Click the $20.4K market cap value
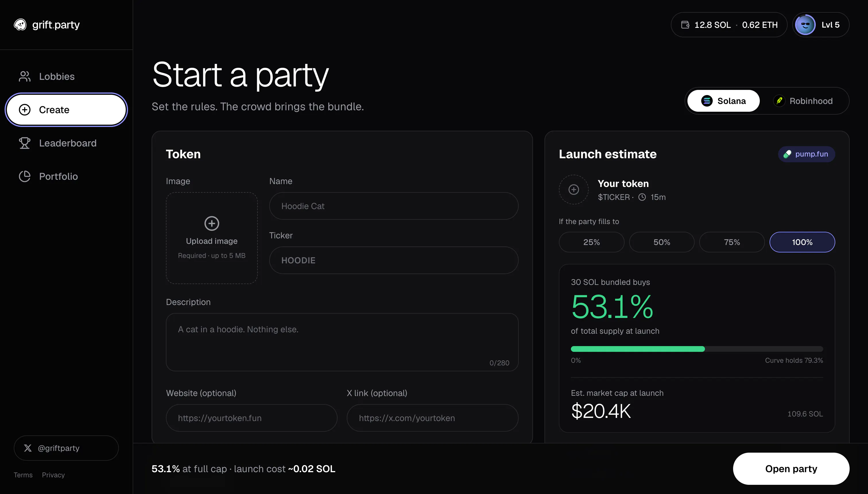Viewport: 868px width, 494px height. tap(601, 411)
